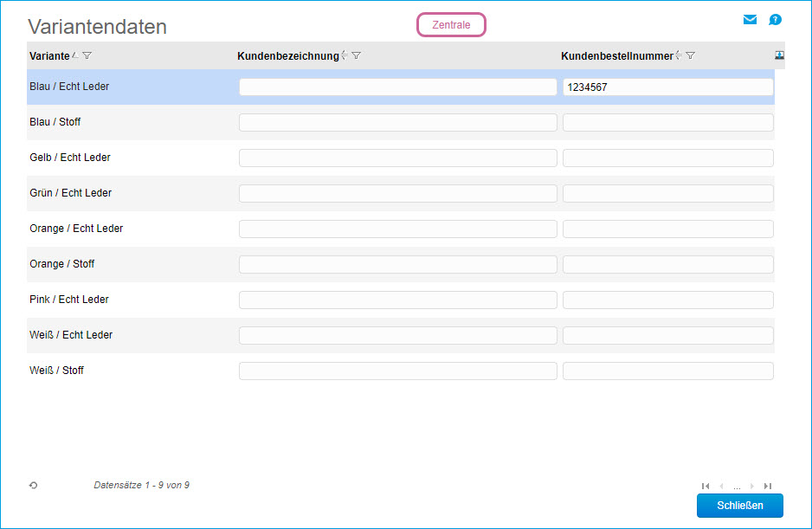Click Kundenbestellnummer field containing 1234567
812x529 pixels.
[667, 87]
